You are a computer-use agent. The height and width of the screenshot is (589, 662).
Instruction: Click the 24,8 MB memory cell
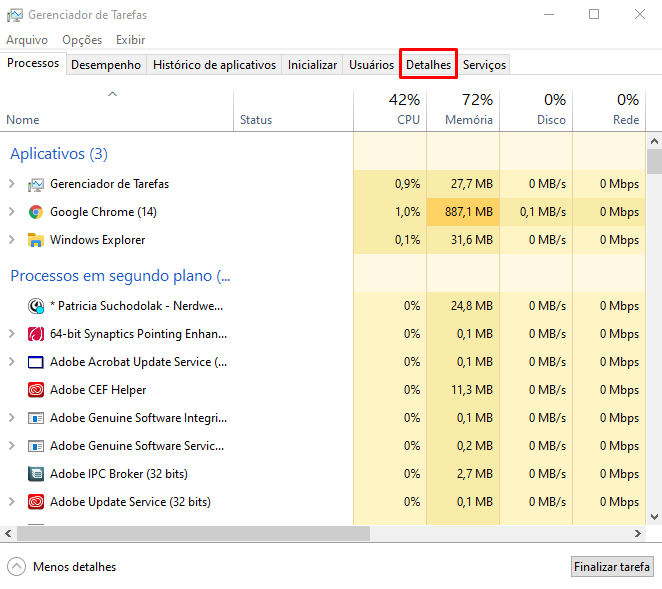click(x=463, y=306)
